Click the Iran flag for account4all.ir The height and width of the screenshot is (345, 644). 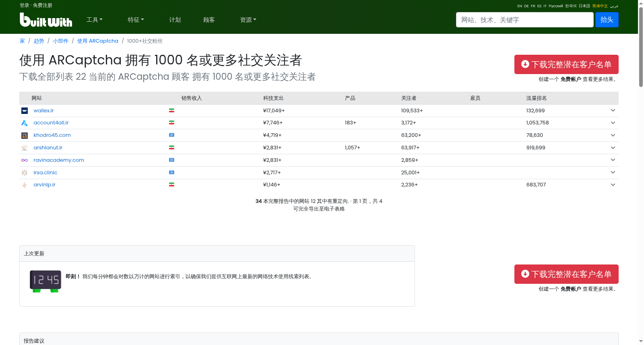171,122
